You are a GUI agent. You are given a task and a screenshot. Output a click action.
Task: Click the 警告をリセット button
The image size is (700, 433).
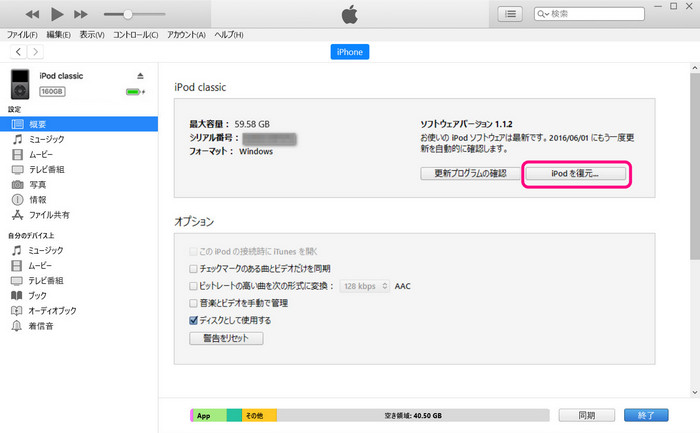pyautogui.click(x=226, y=338)
